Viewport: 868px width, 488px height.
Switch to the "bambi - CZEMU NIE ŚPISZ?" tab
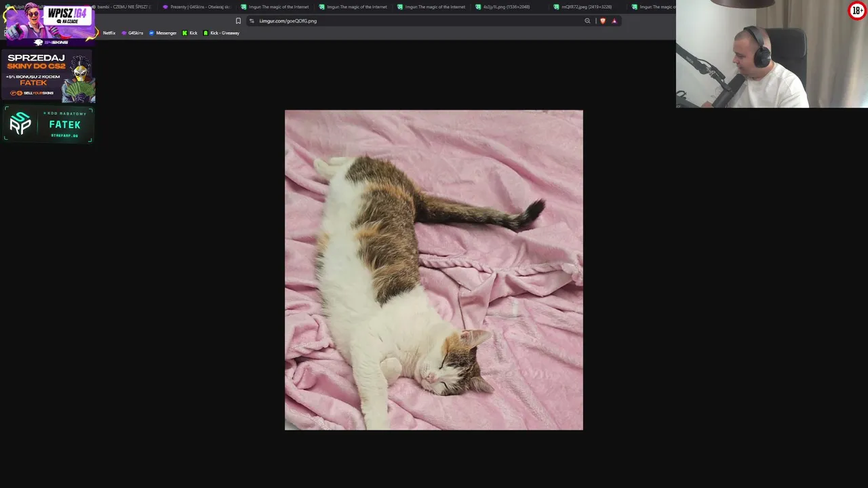click(123, 7)
